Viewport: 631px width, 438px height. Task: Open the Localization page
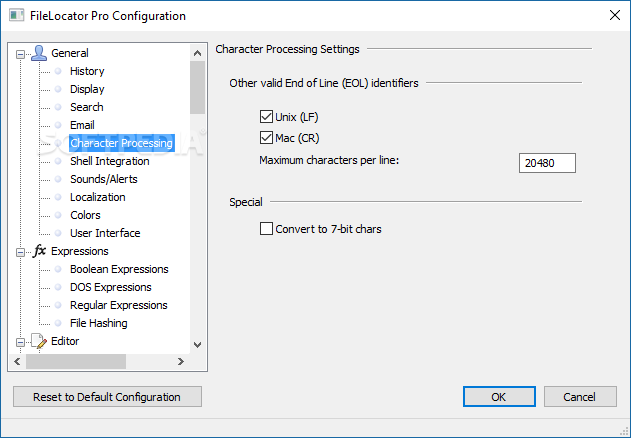[97, 197]
